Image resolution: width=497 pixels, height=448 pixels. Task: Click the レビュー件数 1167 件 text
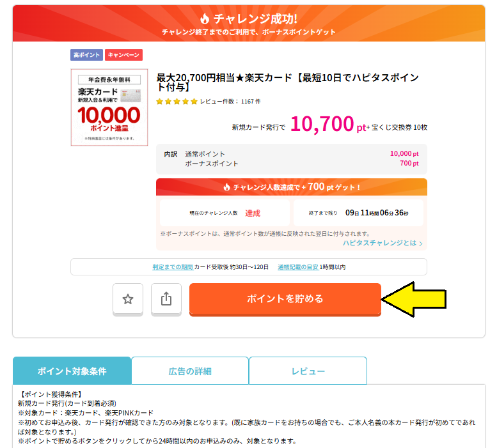pyautogui.click(x=230, y=102)
